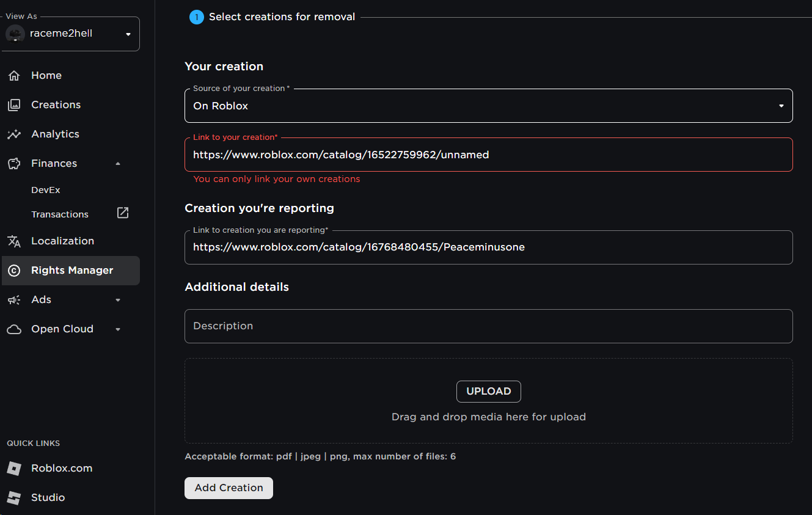Open Creations via its sidebar icon

(14, 104)
